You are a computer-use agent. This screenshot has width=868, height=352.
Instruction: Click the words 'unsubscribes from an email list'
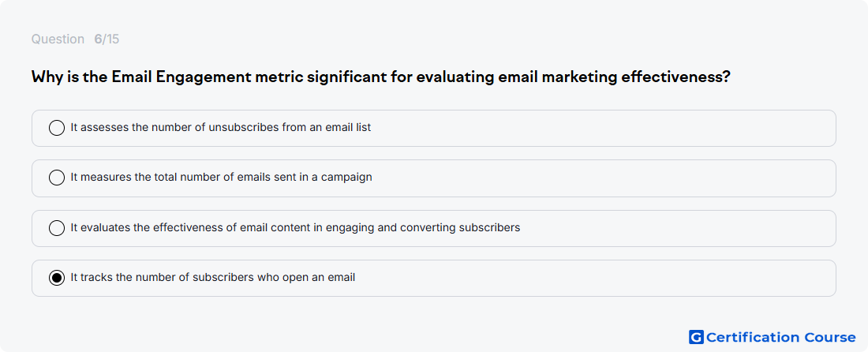click(290, 127)
